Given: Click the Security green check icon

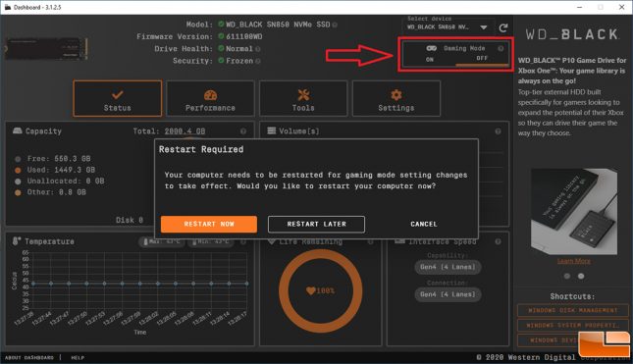Looking at the screenshot, I should (221, 61).
